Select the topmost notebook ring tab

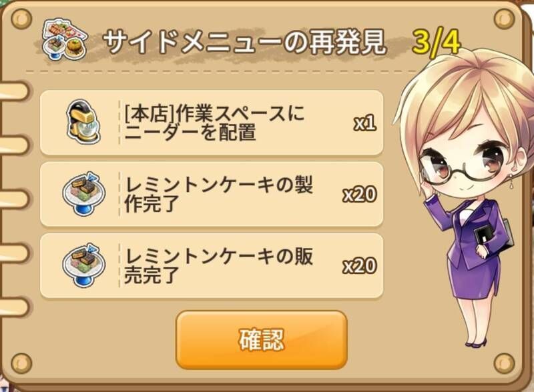pyautogui.click(x=13, y=91)
